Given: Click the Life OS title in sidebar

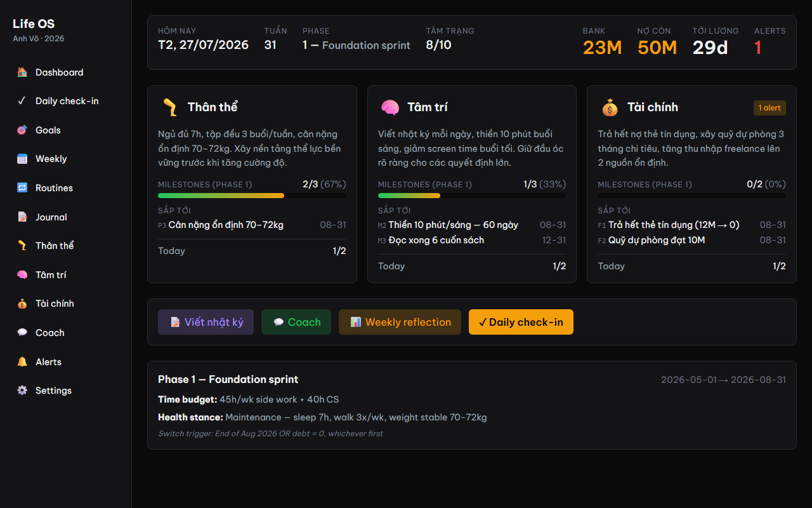Looking at the screenshot, I should tap(34, 24).
